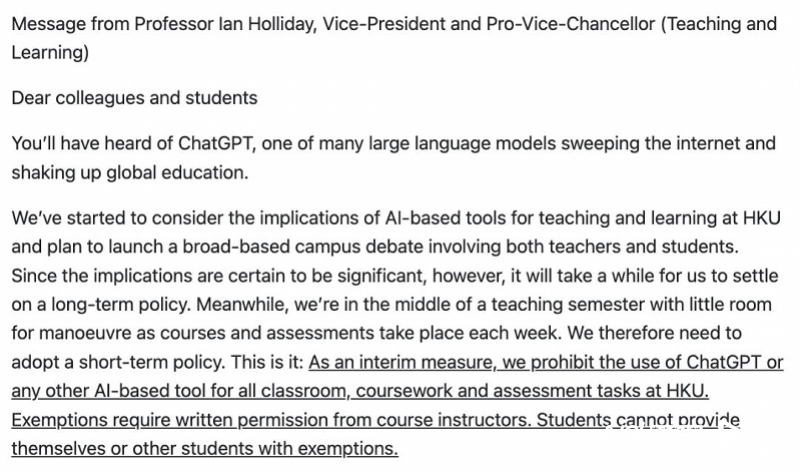This screenshot has height=471, width=800.
Task: Click the "Dear colleagues and students" greeting line
Action: pyautogui.click(x=134, y=98)
